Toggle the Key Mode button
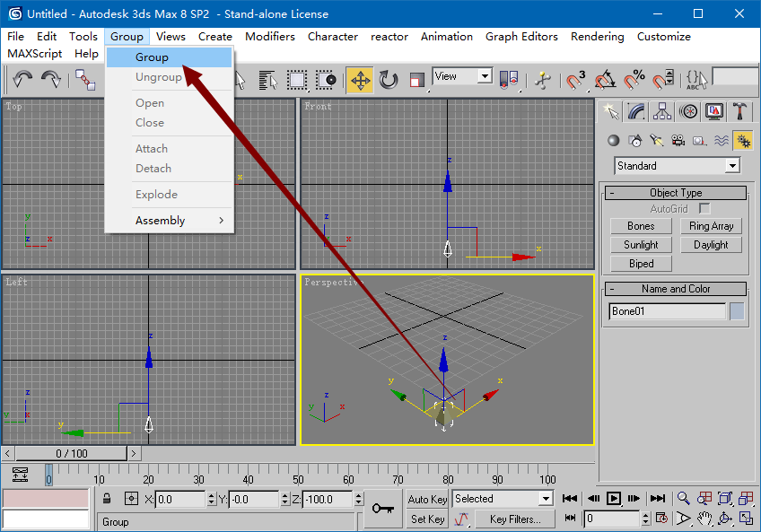Screen dimensions: 761x532 tap(570, 519)
